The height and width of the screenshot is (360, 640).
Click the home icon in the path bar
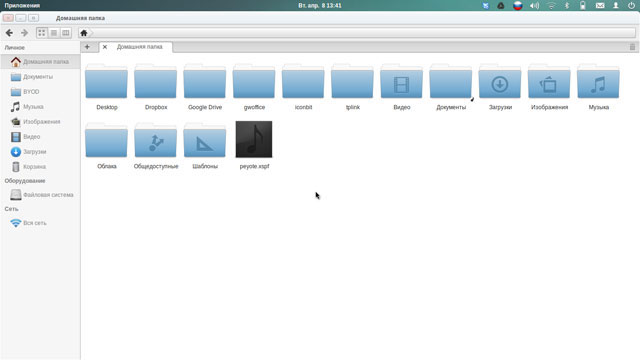point(84,33)
